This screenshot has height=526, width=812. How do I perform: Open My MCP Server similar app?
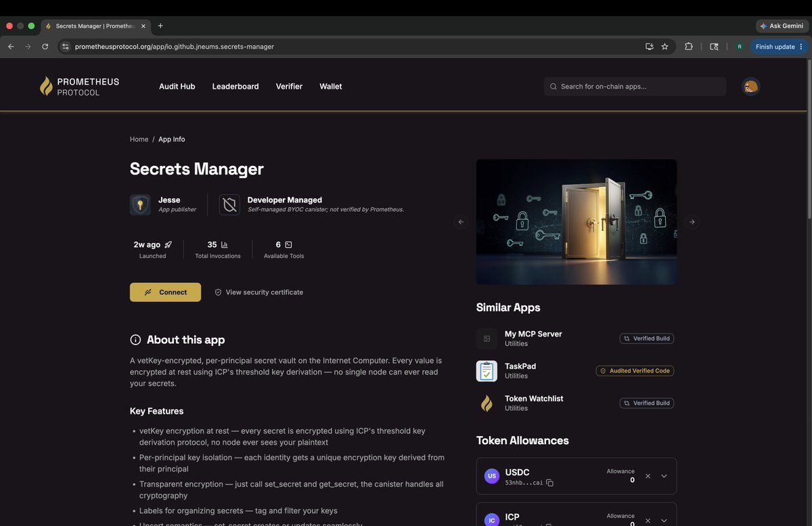tap(533, 334)
